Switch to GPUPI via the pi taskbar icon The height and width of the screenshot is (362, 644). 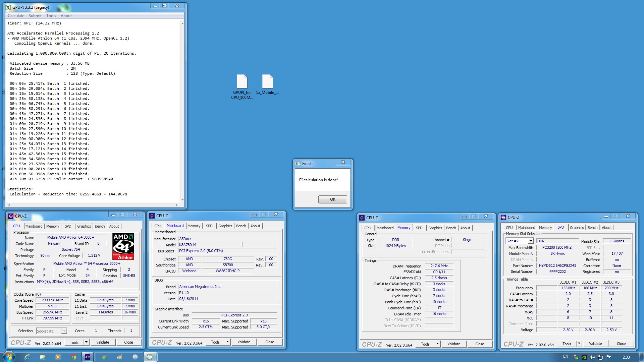coord(150,357)
